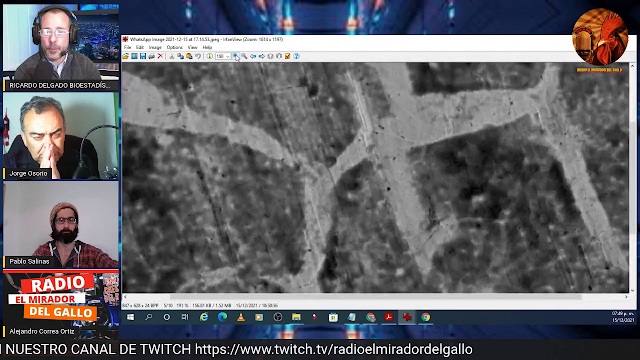
Task: Open OBS Studio from the taskbar
Action: 278,317
